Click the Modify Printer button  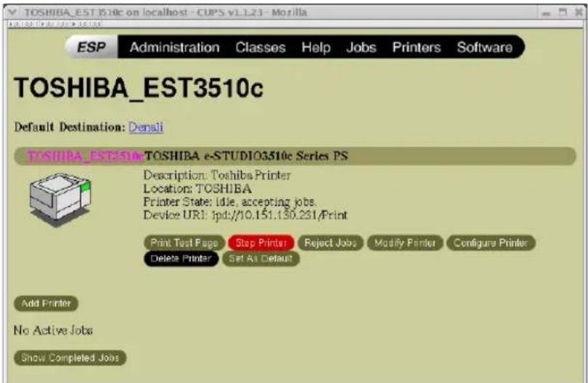click(x=405, y=243)
